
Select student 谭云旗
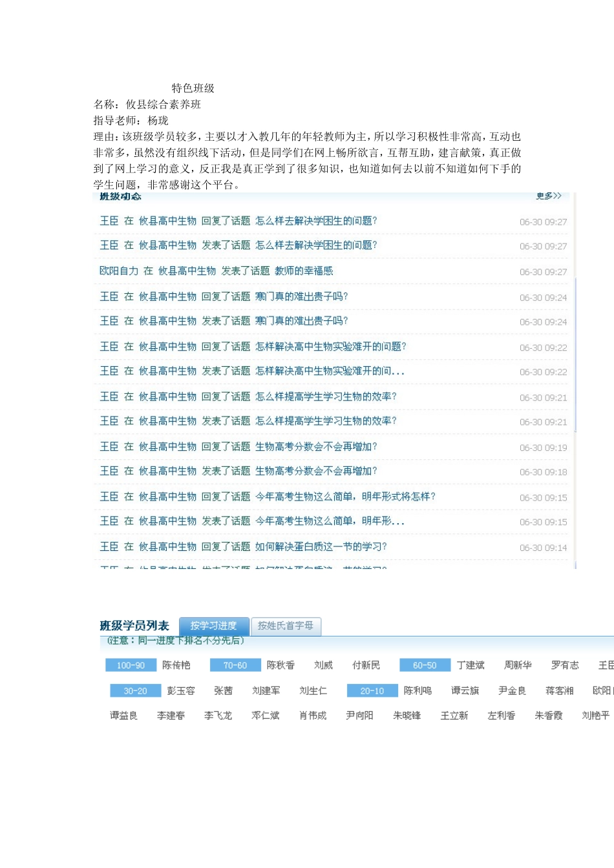point(465,691)
